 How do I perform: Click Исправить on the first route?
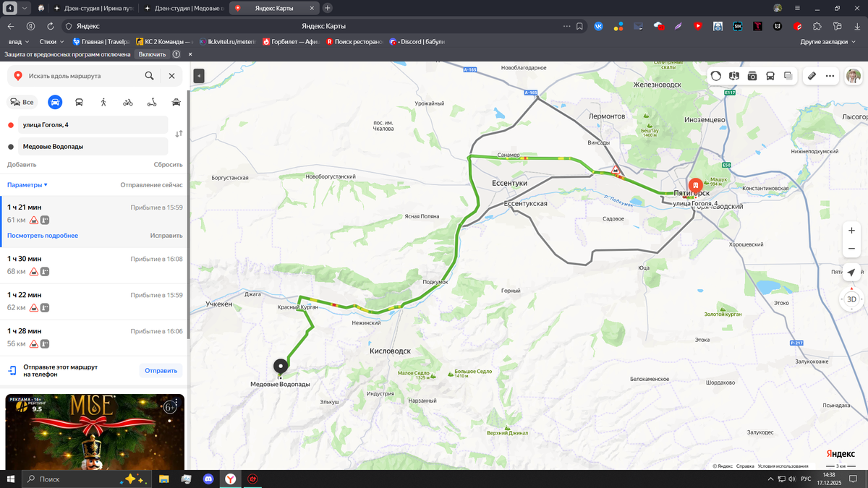point(166,236)
